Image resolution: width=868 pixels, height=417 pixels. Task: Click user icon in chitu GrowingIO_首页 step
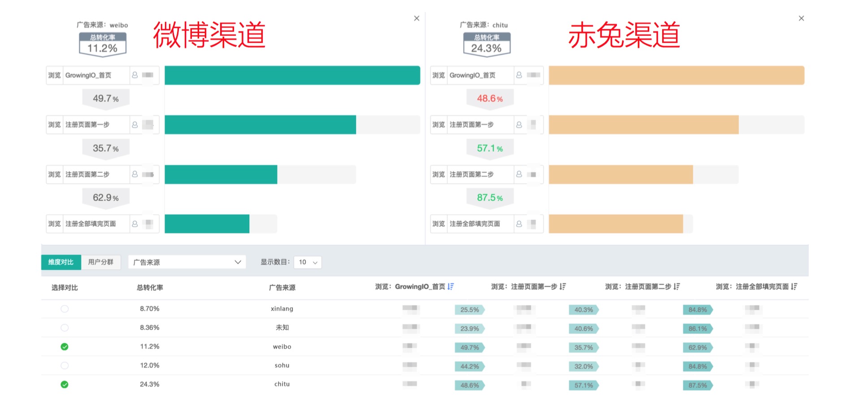519,75
